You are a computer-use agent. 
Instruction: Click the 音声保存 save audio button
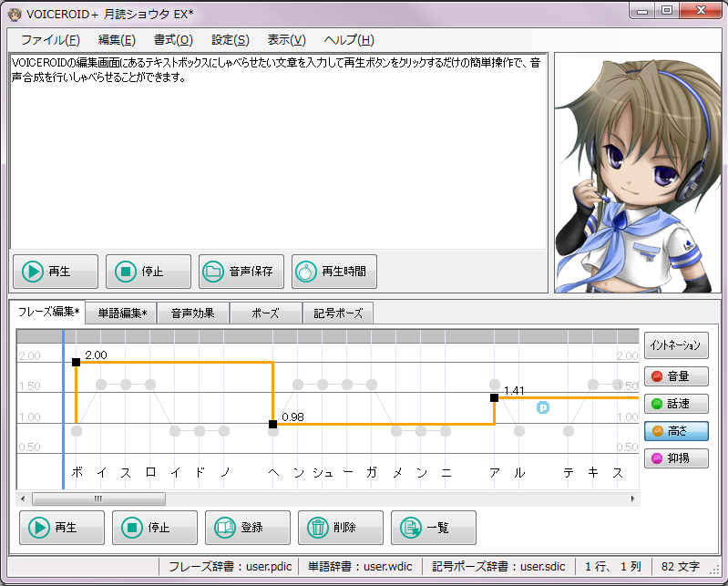point(241,272)
